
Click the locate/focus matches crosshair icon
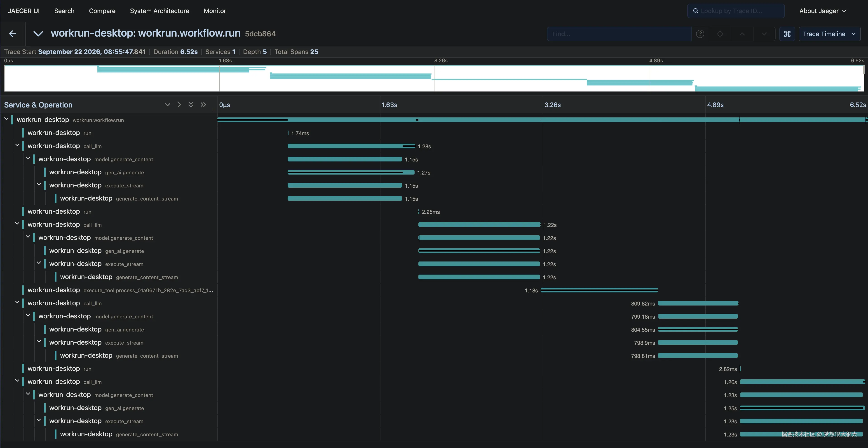click(720, 34)
